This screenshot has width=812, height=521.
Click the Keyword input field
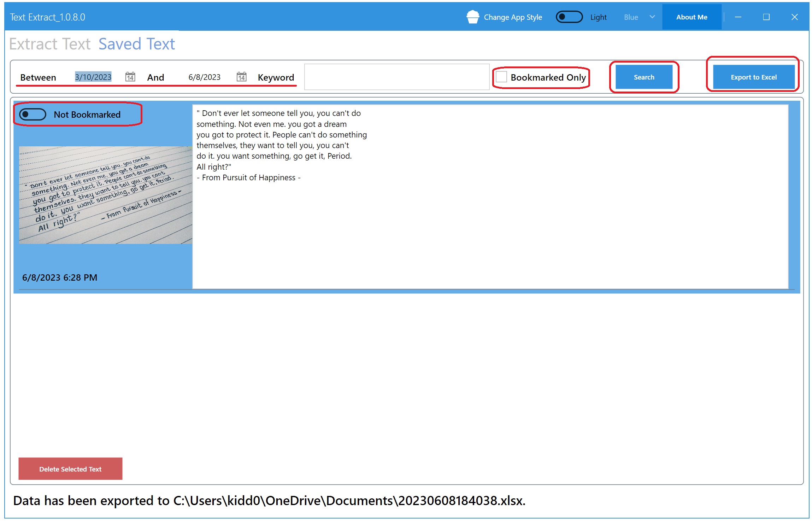coord(396,77)
